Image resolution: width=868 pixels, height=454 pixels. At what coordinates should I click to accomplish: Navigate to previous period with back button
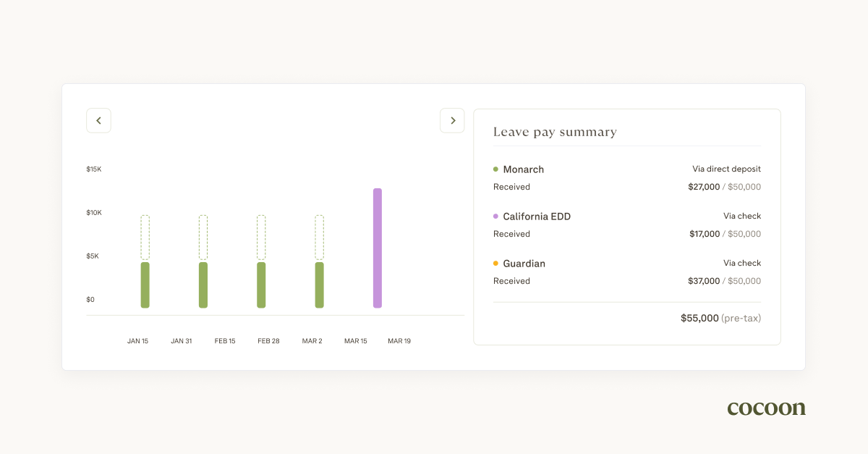point(98,120)
